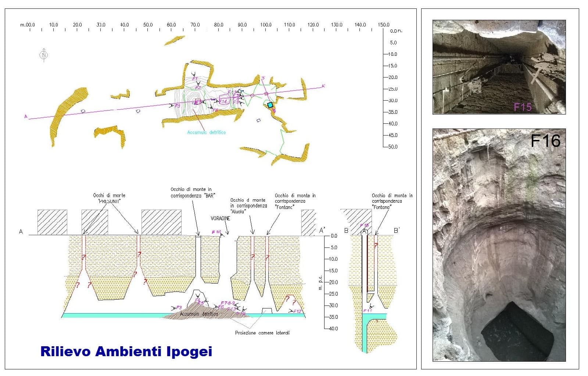Click the F3 well symbol on plan view
The image size is (588, 376).
pyautogui.click(x=177, y=105)
